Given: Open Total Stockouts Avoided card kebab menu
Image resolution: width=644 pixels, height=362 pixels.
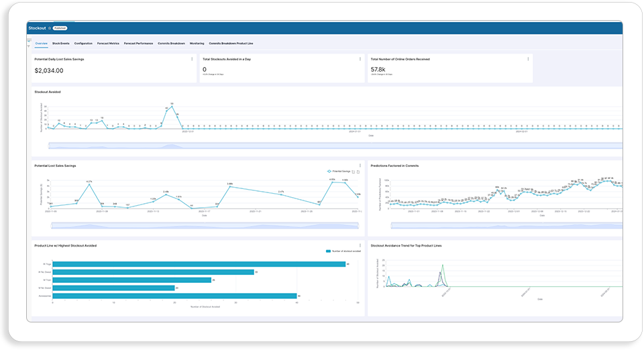Looking at the screenshot, I should tap(360, 59).
